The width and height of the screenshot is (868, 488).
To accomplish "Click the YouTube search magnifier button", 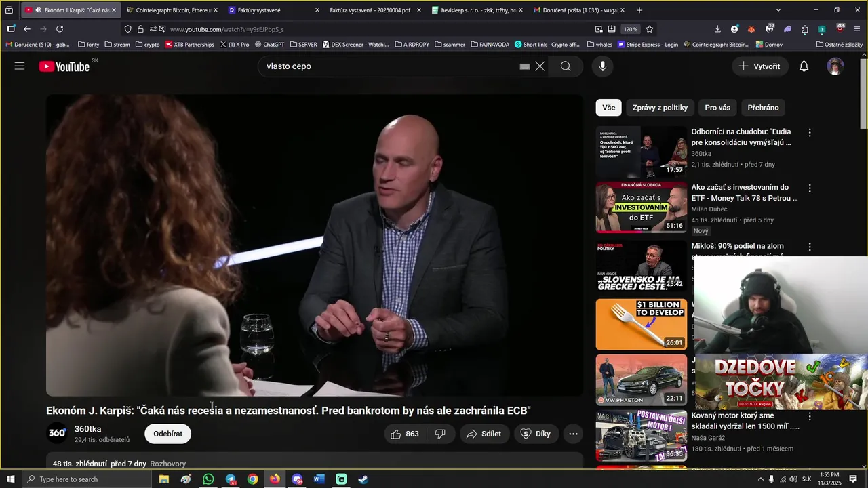I will click(x=566, y=66).
